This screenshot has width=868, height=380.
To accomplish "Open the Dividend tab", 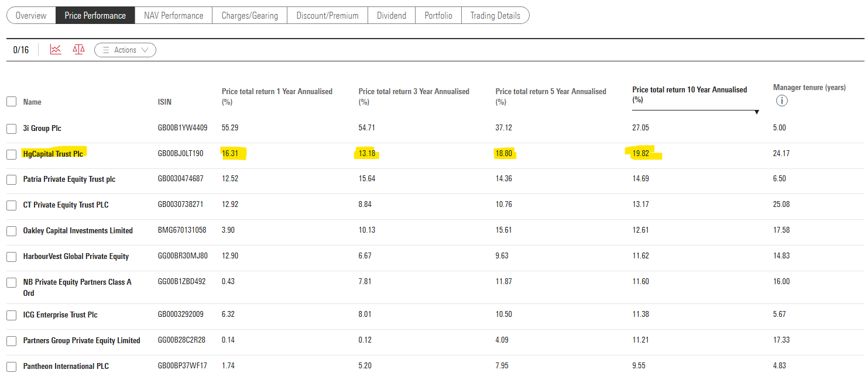I will (x=392, y=16).
